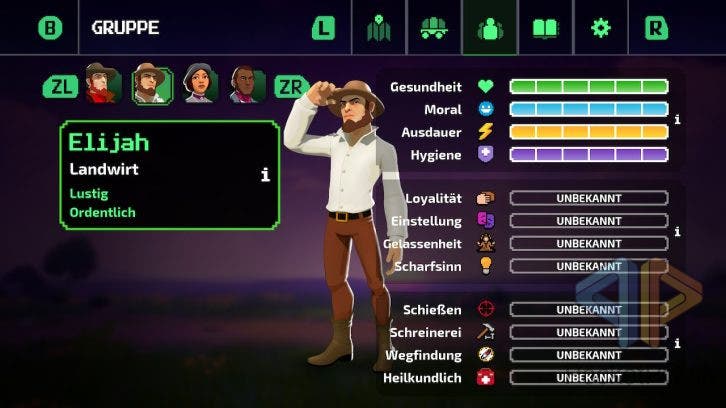The width and height of the screenshot is (726, 408).
Task: Open the settings gear tab
Action: click(601, 28)
